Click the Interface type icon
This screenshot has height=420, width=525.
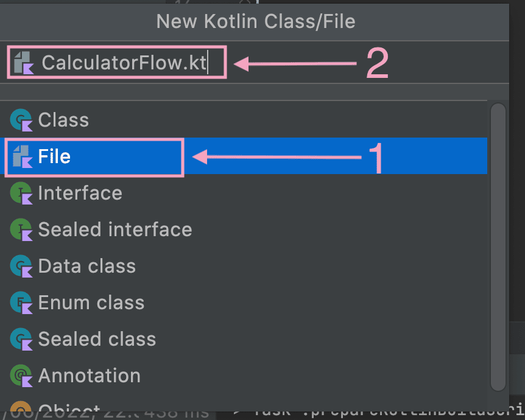(21, 193)
